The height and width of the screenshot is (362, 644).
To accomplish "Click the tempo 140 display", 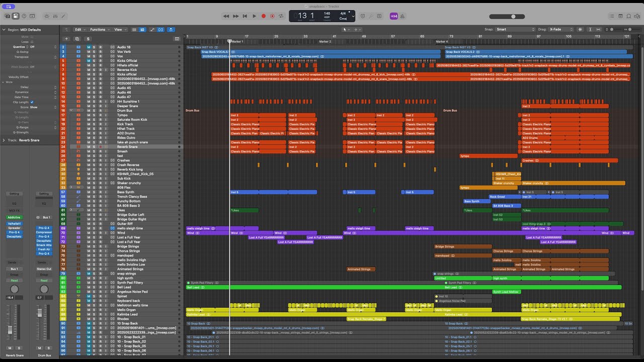I will pos(327,14).
